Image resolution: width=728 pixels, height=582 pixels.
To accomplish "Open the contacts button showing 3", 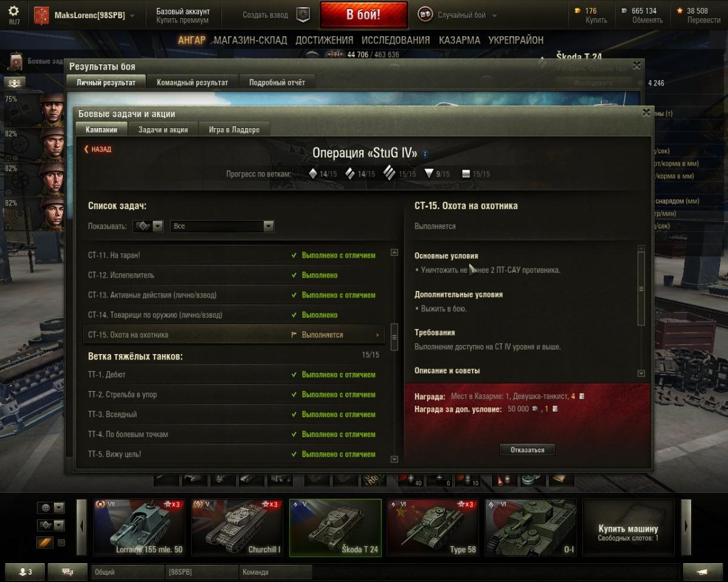I will tap(25, 572).
